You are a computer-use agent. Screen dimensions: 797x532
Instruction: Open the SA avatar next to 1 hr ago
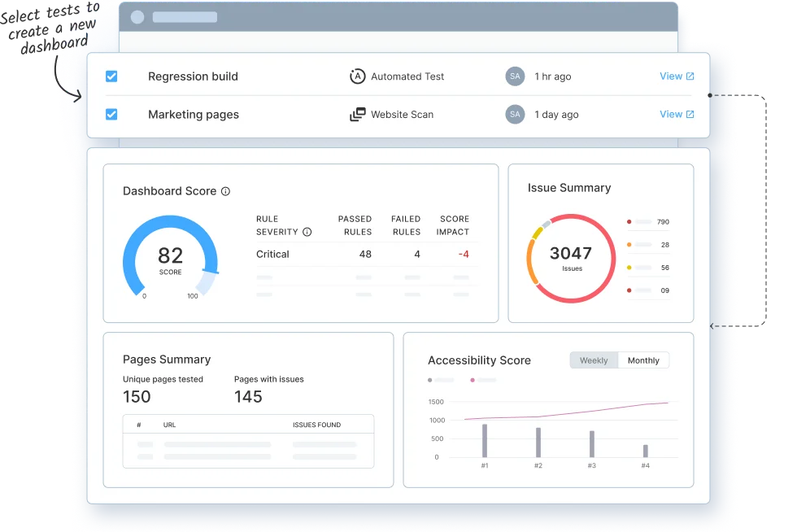tap(515, 76)
